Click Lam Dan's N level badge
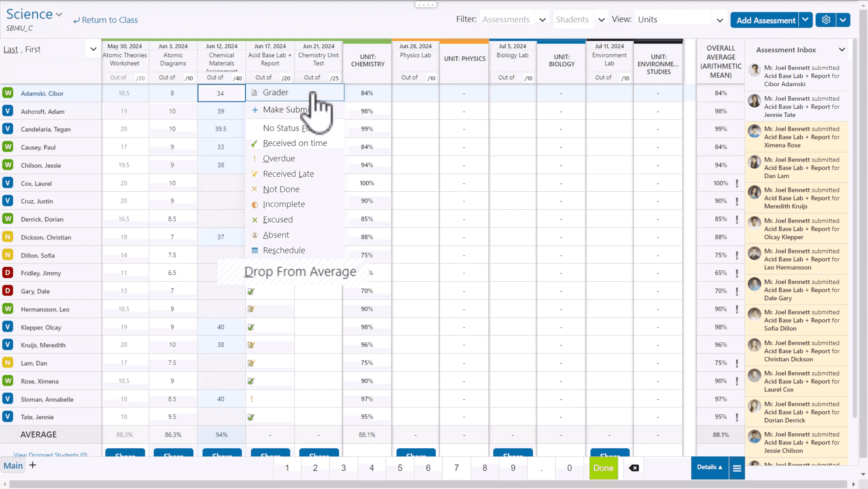Viewport: 868px width, 489px height. [x=8, y=363]
